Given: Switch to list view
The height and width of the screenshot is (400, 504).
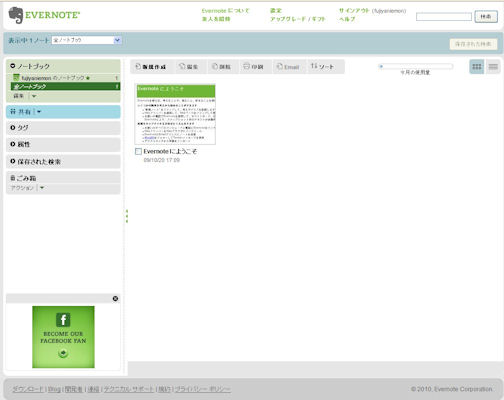Looking at the screenshot, I should [493, 67].
